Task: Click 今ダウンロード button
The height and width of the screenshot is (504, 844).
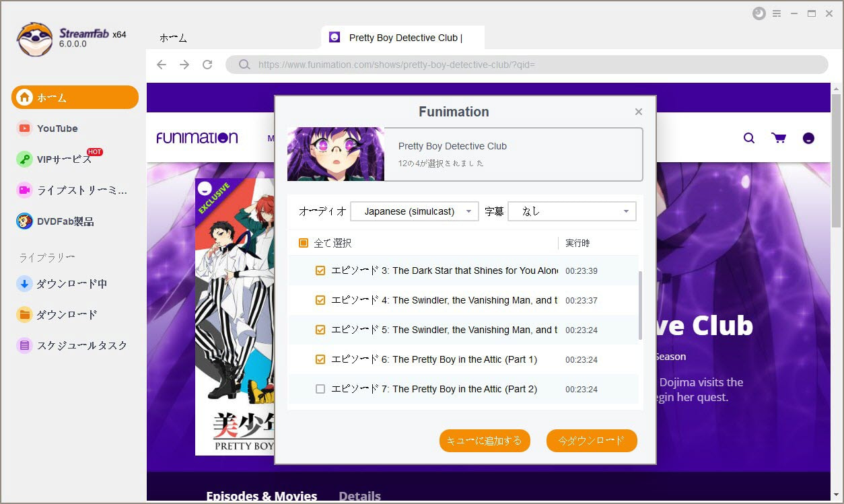Action: pos(592,441)
